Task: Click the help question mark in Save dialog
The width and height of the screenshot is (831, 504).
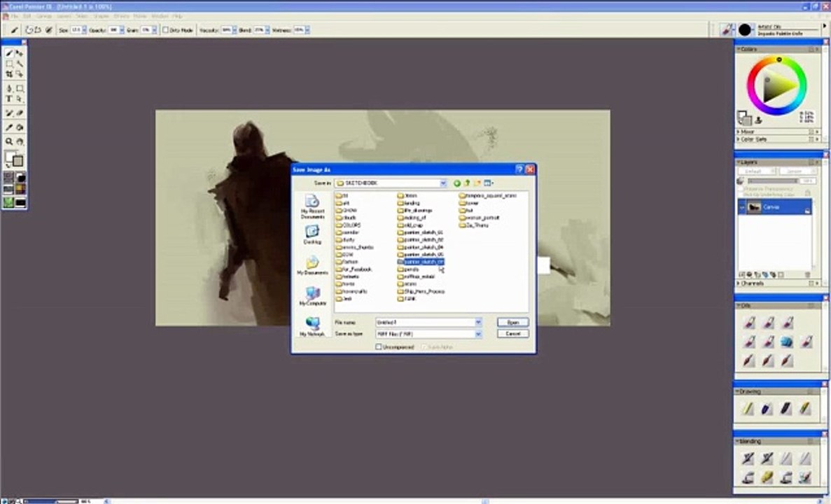Action: [519, 169]
